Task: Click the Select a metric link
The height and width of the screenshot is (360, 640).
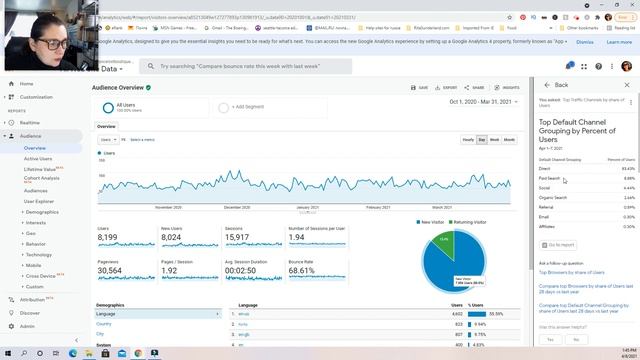Action: 142,140
